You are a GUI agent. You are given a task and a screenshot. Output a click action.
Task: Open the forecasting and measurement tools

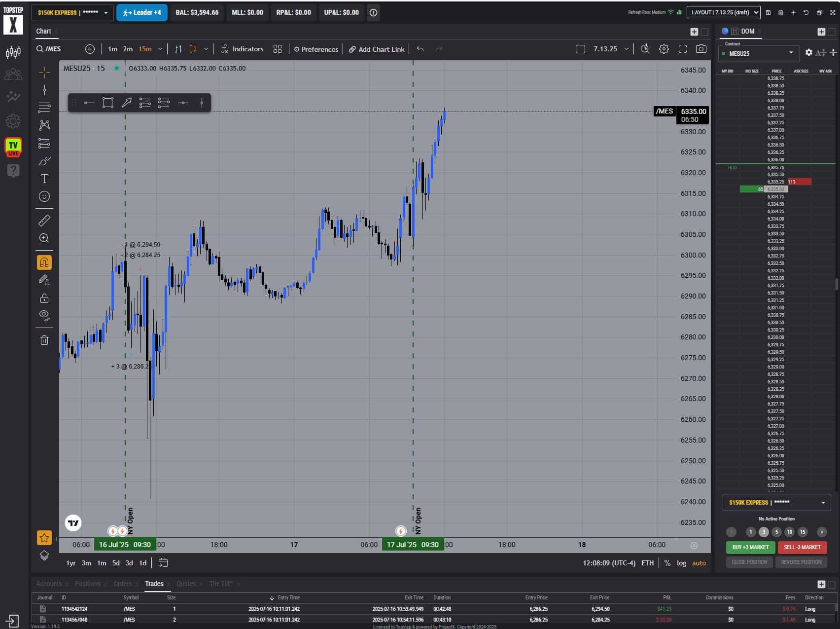click(x=44, y=143)
